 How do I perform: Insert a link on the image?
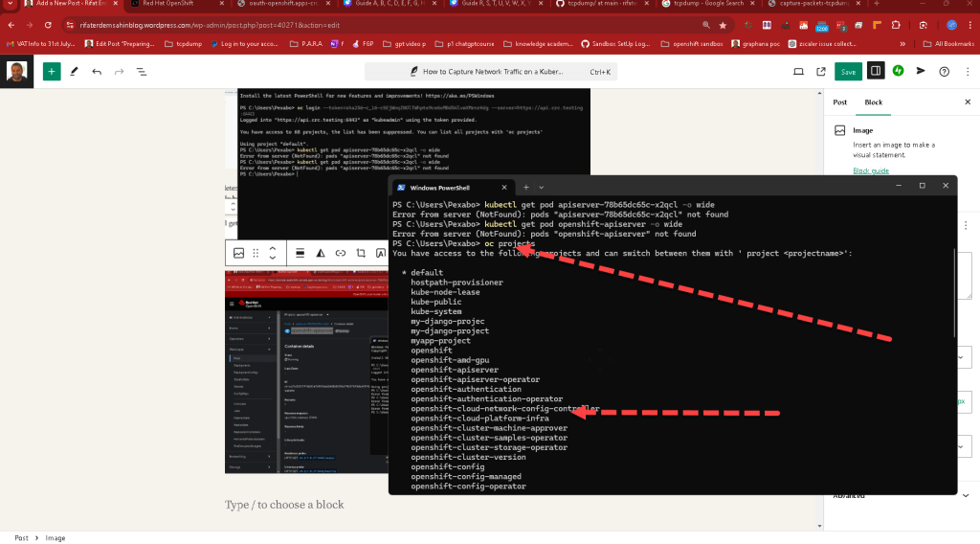(x=341, y=253)
